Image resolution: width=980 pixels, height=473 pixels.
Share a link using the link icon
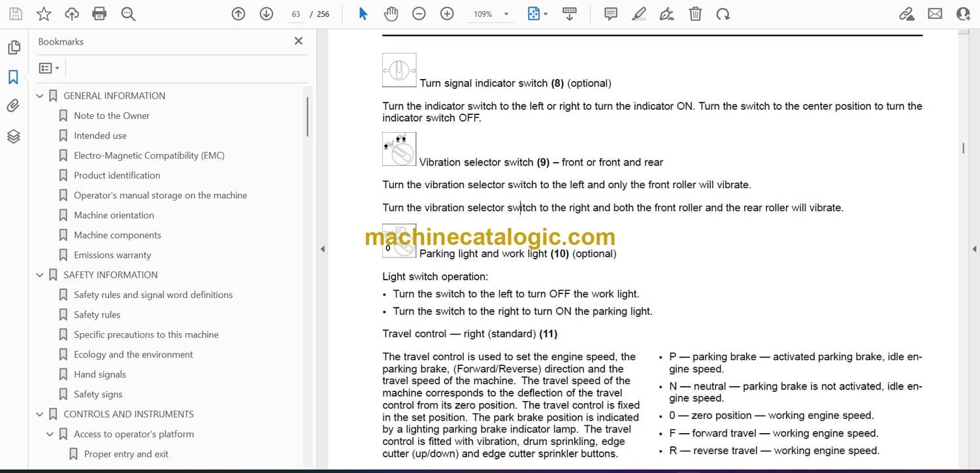(x=907, y=14)
